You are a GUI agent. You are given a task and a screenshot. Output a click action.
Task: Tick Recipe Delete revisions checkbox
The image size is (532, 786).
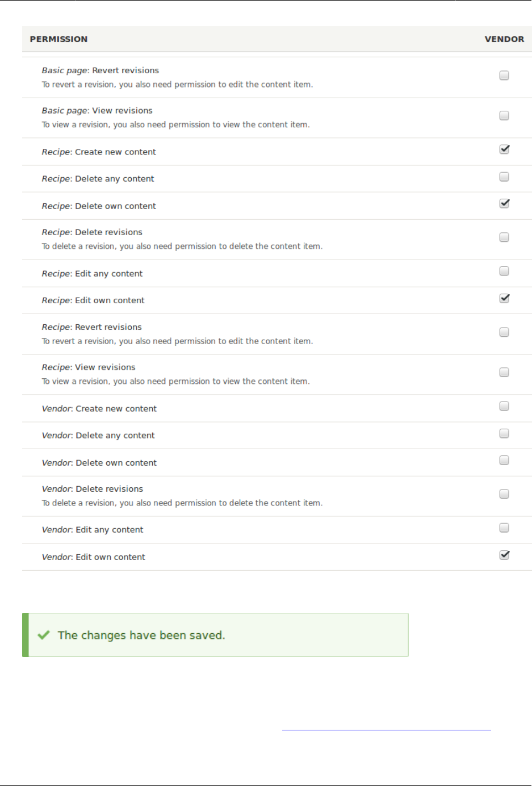[504, 237]
